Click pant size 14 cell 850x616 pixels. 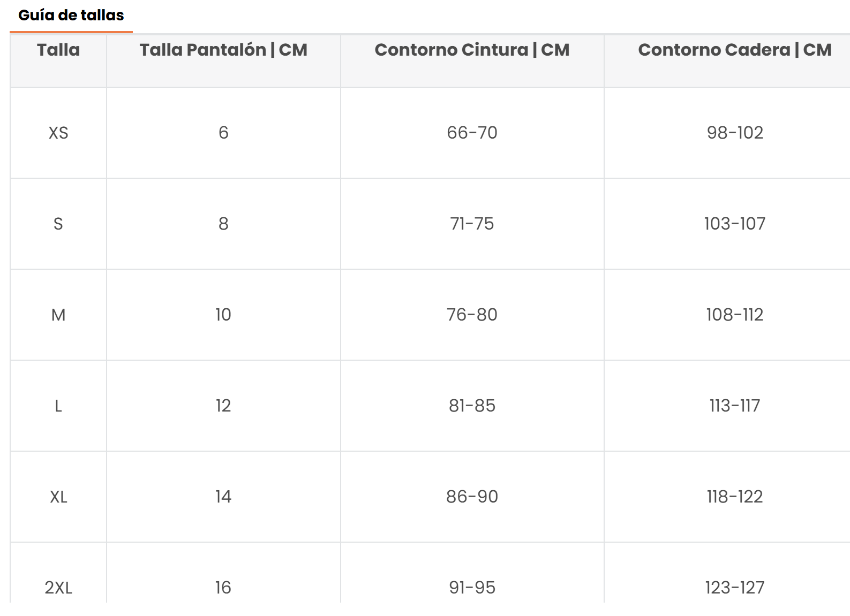pos(223,497)
